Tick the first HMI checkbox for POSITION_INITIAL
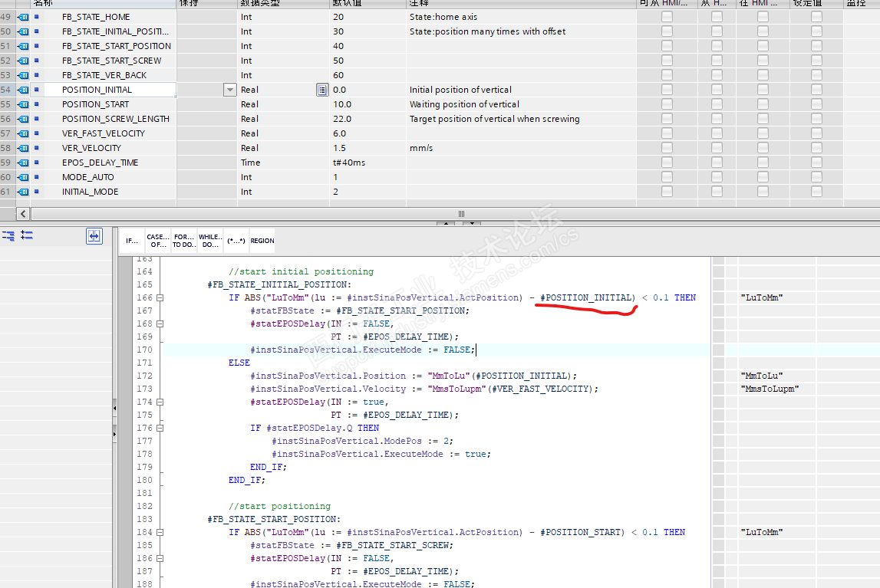The image size is (880, 588). [x=667, y=90]
